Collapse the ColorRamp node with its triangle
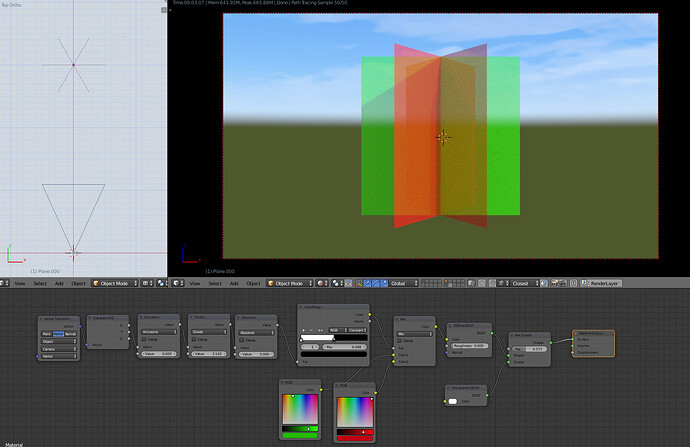 click(301, 307)
